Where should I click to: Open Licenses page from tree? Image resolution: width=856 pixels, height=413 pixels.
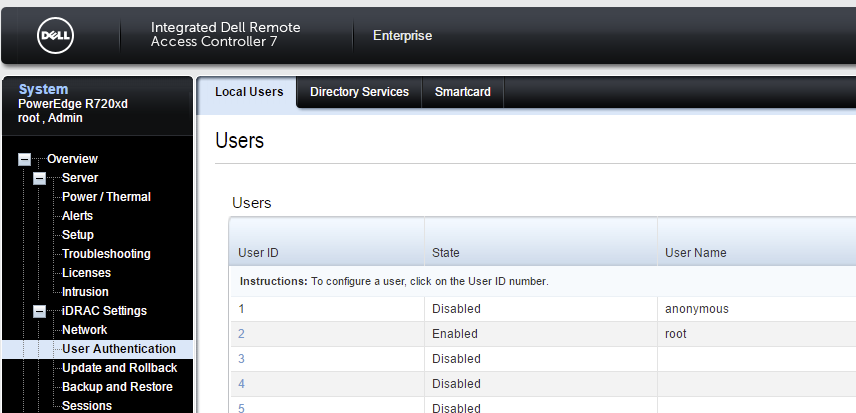[86, 273]
